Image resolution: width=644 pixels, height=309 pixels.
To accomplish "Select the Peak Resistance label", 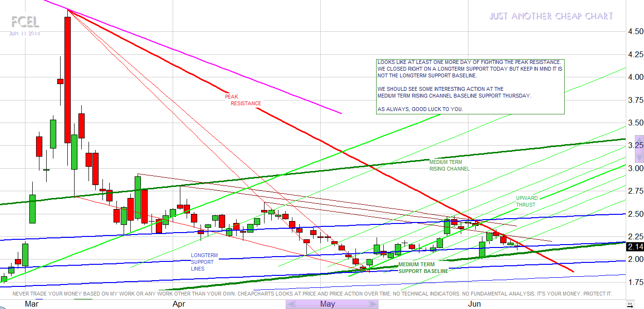I will [243, 100].
